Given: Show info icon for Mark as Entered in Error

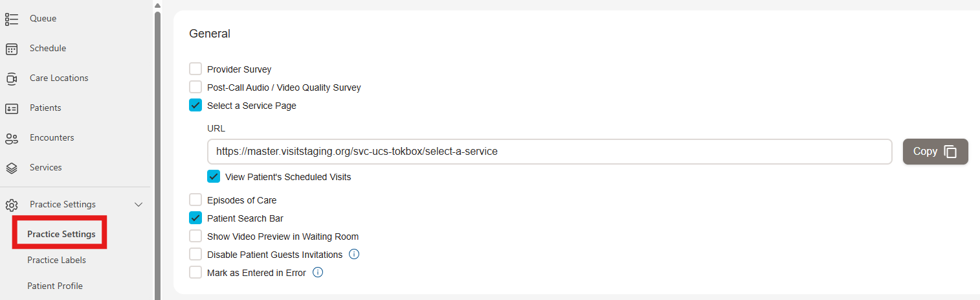Looking at the screenshot, I should pos(318,272).
